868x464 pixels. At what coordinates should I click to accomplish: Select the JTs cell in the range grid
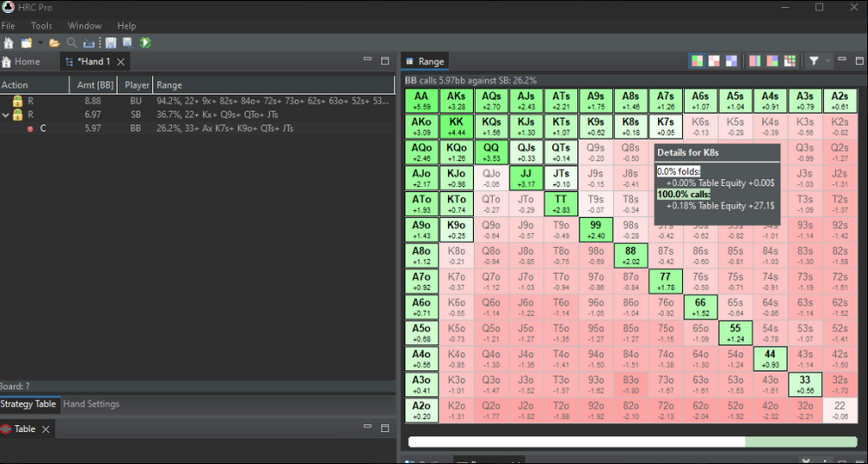click(561, 178)
